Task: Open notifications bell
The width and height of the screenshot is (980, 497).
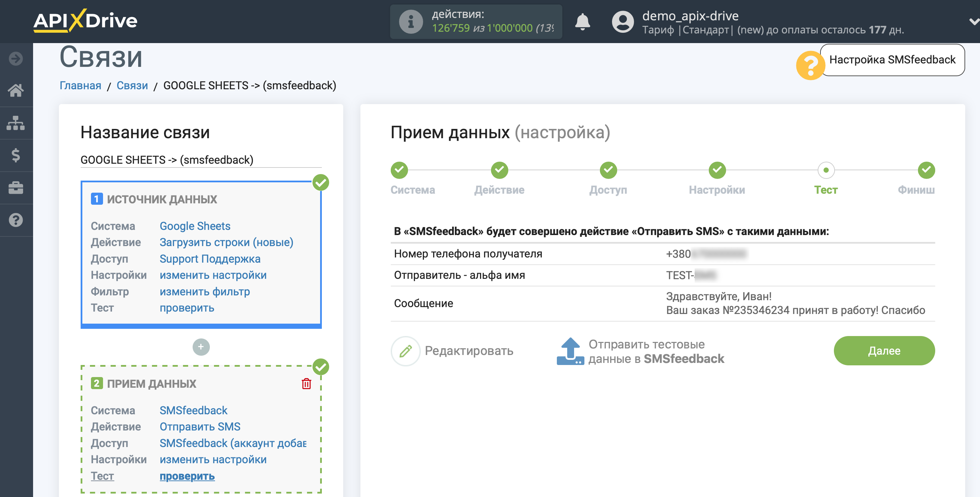Action: (582, 22)
